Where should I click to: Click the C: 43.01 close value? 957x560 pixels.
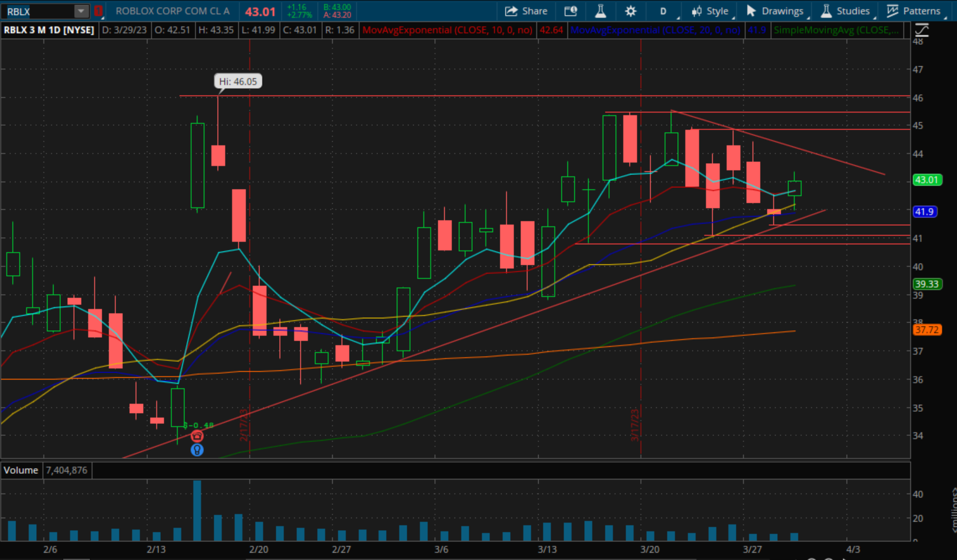(x=299, y=30)
